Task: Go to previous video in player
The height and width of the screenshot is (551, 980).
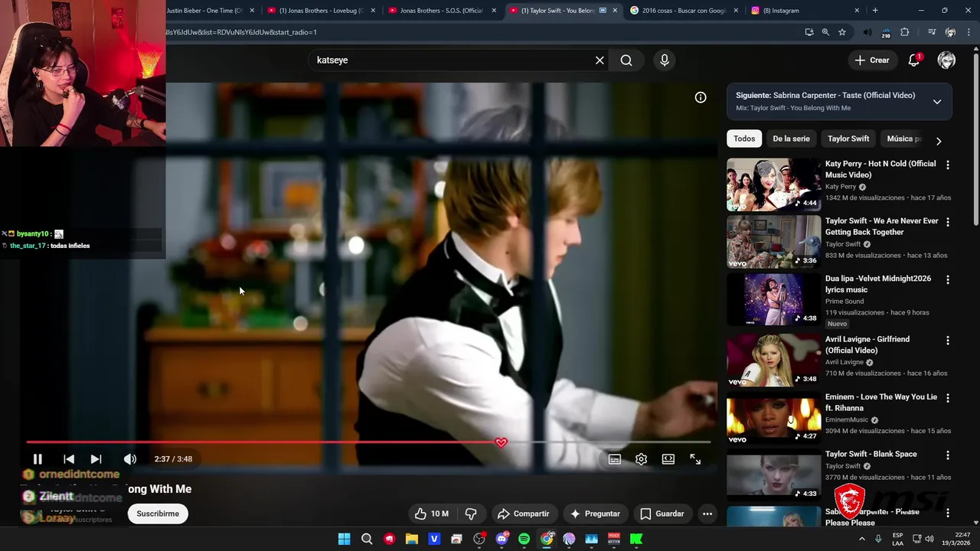Action: pyautogui.click(x=69, y=459)
